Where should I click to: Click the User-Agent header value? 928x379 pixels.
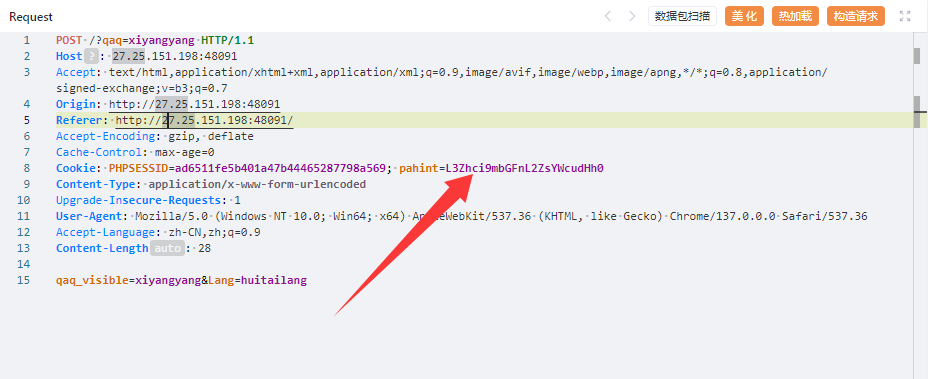(501, 216)
